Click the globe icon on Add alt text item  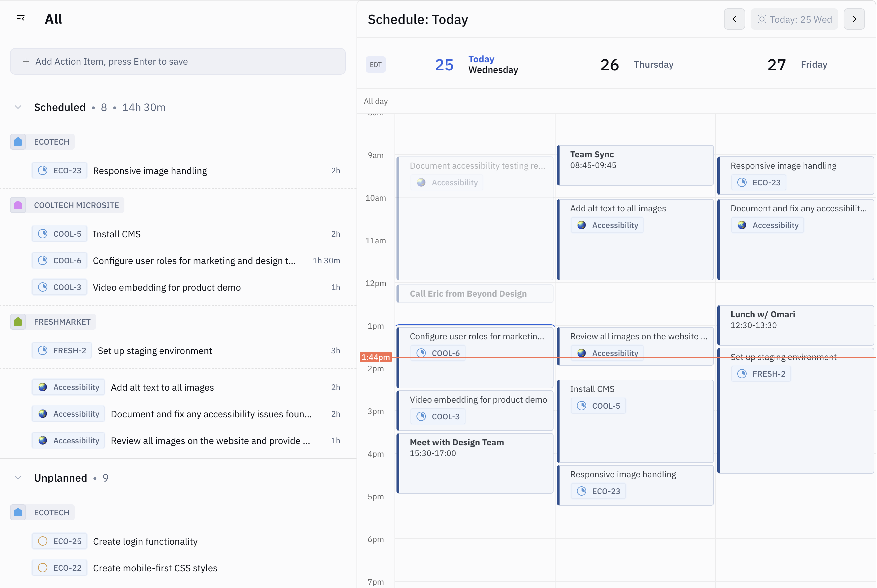pos(43,387)
